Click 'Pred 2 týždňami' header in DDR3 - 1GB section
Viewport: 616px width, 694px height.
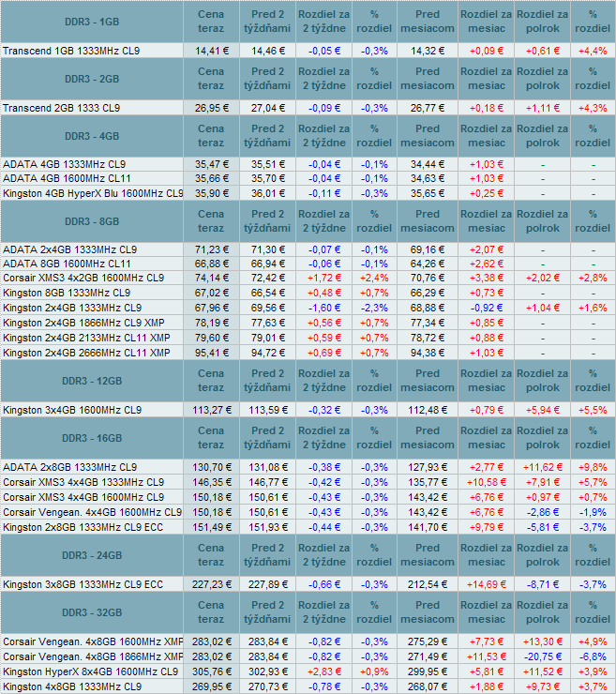267,22
